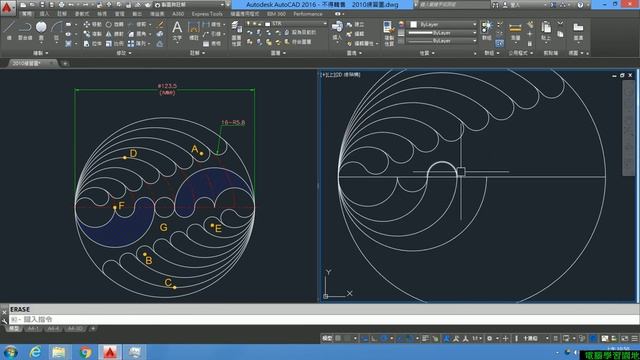Open the linetype ByLayer dropdown

443,41
